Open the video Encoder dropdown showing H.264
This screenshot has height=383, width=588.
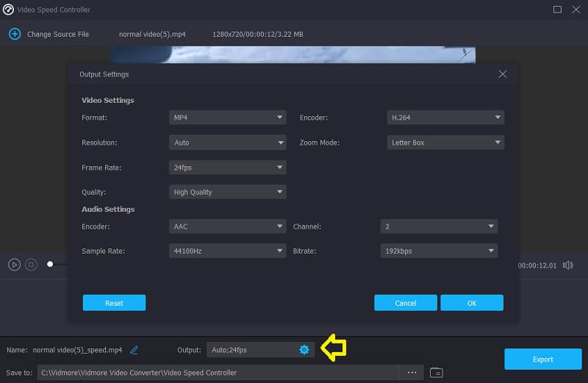[x=445, y=118]
